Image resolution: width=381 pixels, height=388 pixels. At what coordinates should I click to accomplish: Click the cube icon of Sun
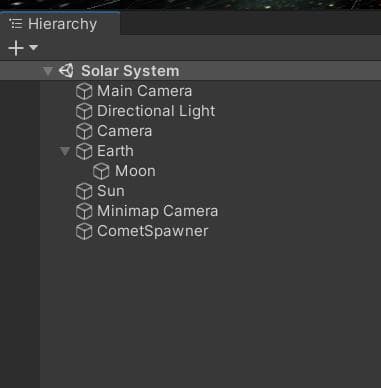84,191
